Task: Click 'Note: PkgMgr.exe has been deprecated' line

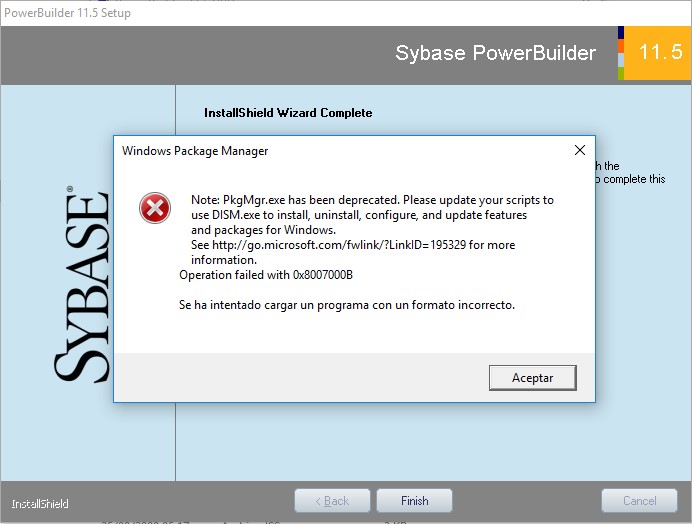Action: [x=372, y=200]
